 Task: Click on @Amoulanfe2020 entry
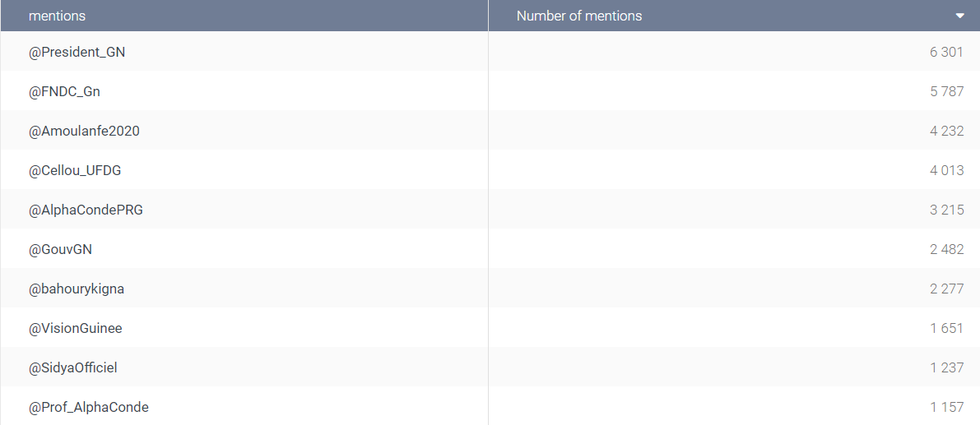85,131
